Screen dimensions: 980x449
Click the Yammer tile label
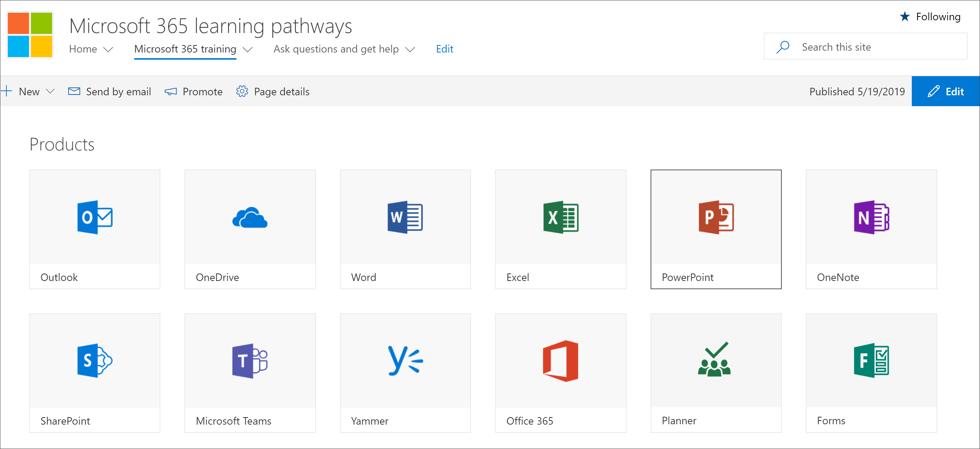370,421
